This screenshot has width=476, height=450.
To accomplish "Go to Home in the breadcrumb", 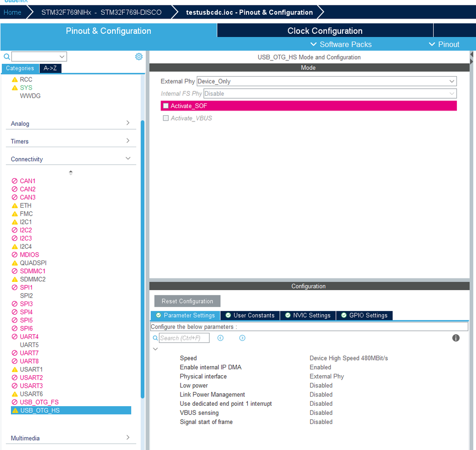I will (12, 12).
